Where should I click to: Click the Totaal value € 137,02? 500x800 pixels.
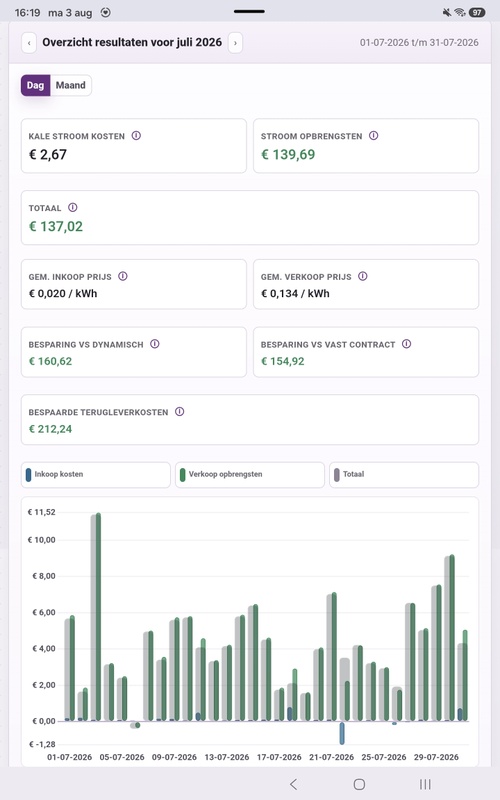point(56,227)
